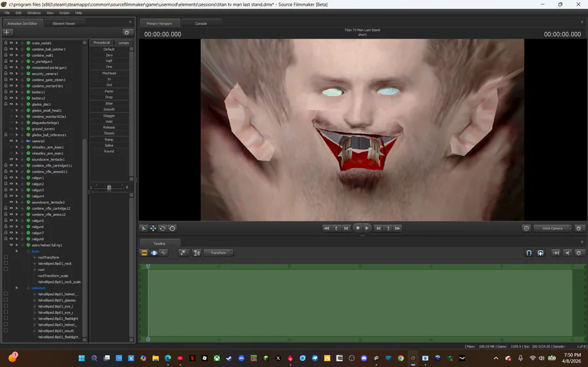Expand the rootTransform control
The width and height of the screenshot is (588, 367).
[x=35, y=257]
